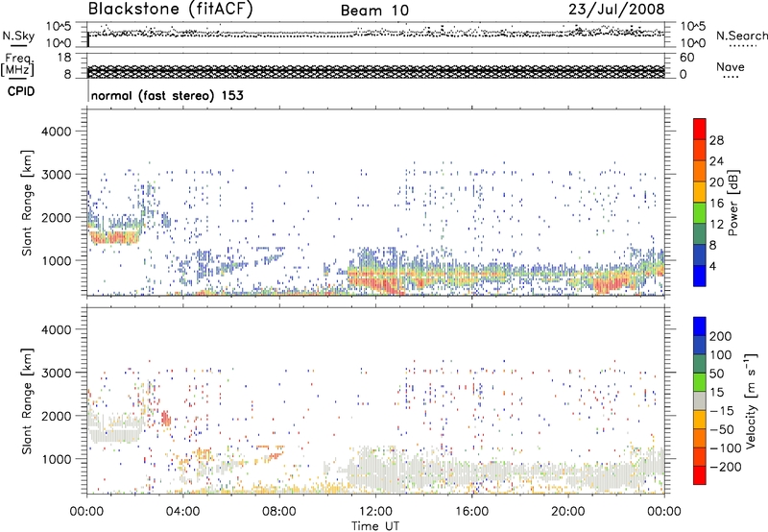This screenshot has width=768, height=532.
Task: Click the '200' label on velocity colorbar
Action: pyautogui.click(x=721, y=336)
